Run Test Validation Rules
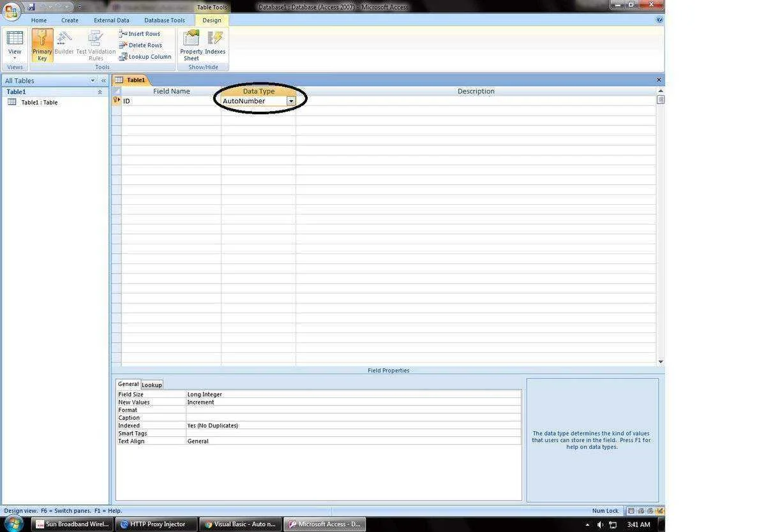 (x=96, y=45)
